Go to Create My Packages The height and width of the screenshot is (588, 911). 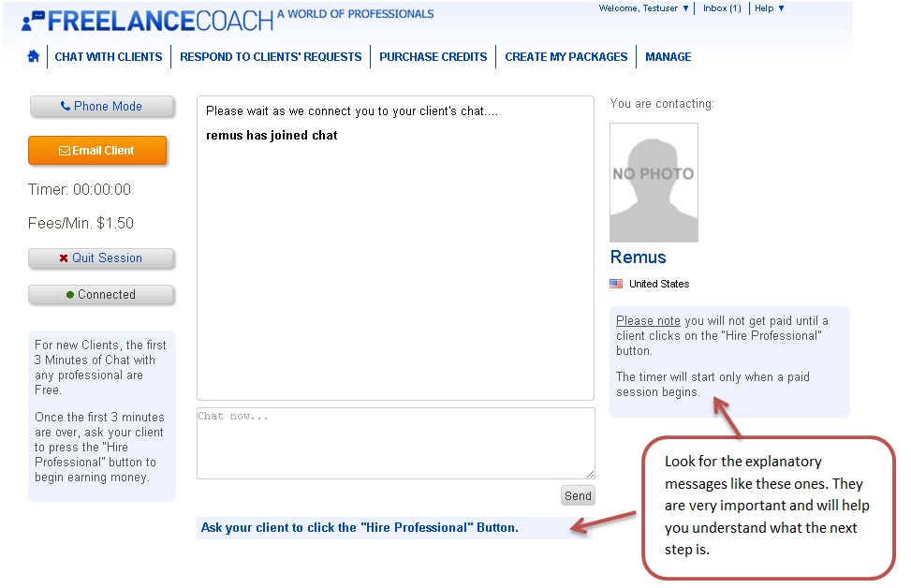(x=566, y=57)
